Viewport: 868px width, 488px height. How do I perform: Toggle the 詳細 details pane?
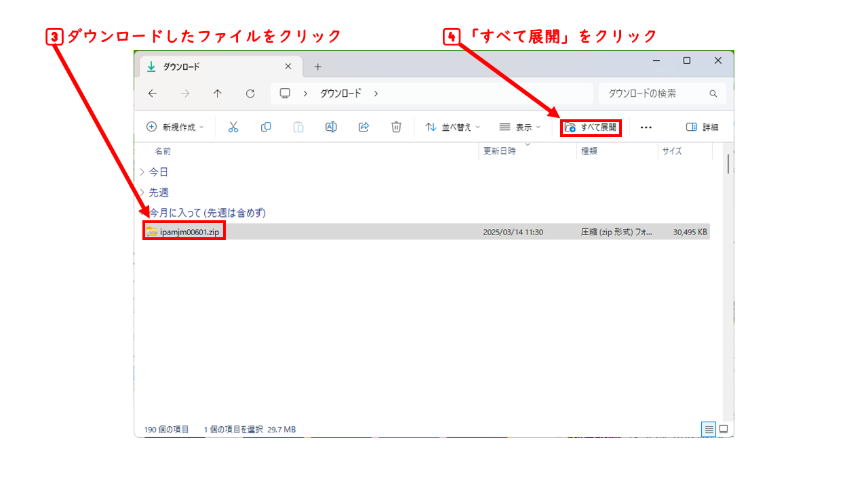tap(703, 127)
